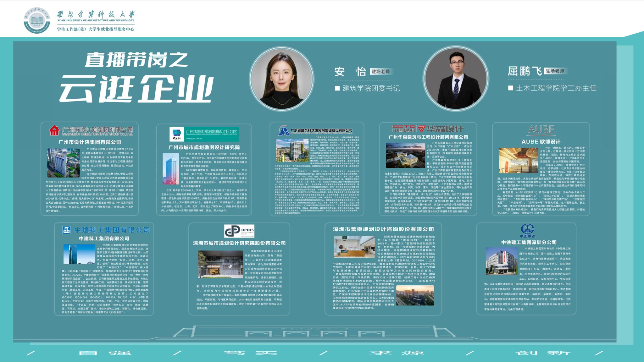Click the heading 广州市设计院集团有限公司 below the logo
The width and height of the screenshot is (644, 362).
pos(90,142)
